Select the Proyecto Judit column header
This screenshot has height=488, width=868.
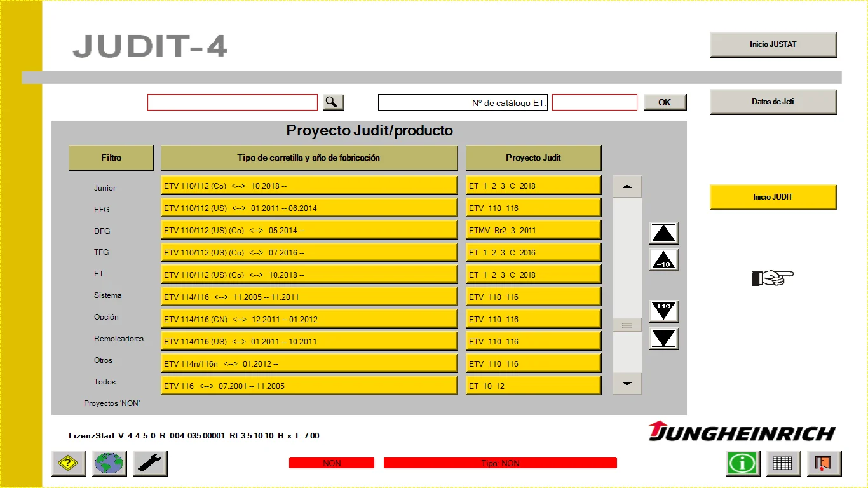tap(533, 158)
